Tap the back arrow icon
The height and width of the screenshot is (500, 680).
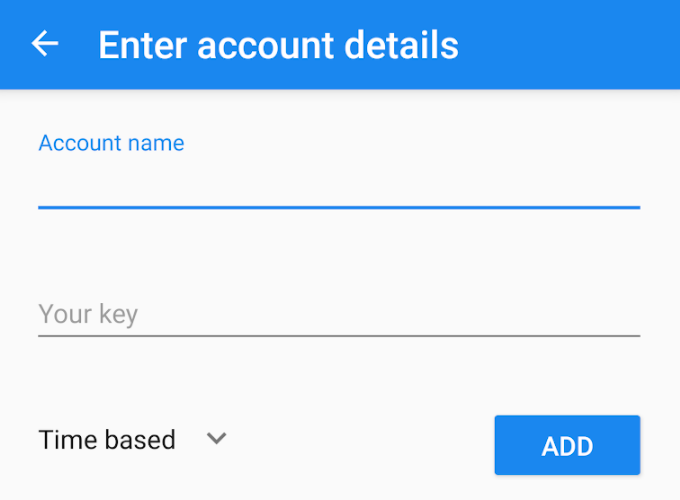(45, 44)
